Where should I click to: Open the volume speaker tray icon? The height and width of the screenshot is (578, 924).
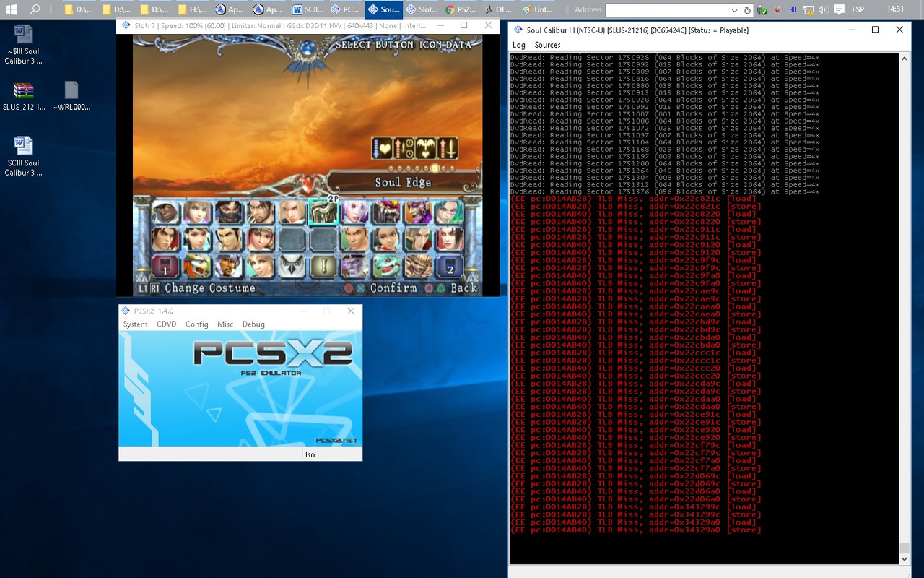(823, 9)
